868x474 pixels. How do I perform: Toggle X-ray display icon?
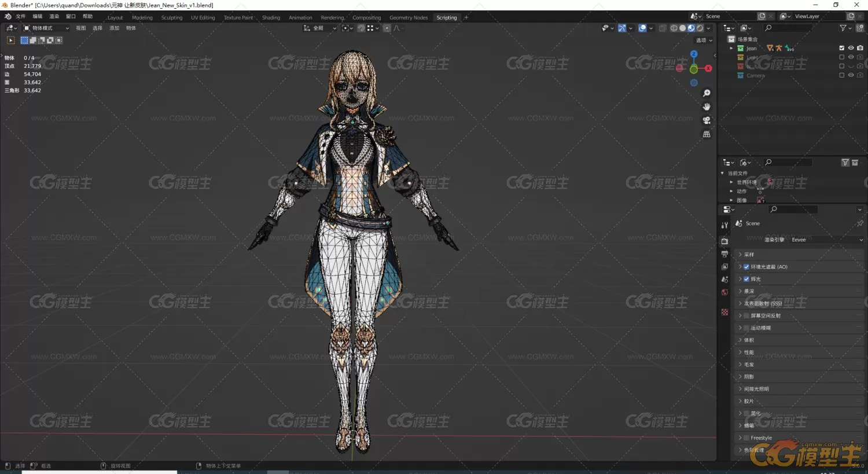[x=663, y=28]
